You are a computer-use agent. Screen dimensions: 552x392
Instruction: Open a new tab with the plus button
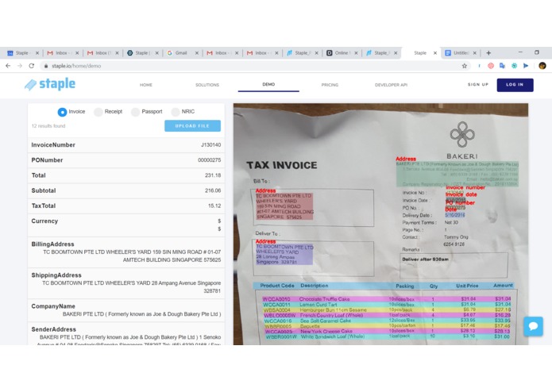point(488,52)
